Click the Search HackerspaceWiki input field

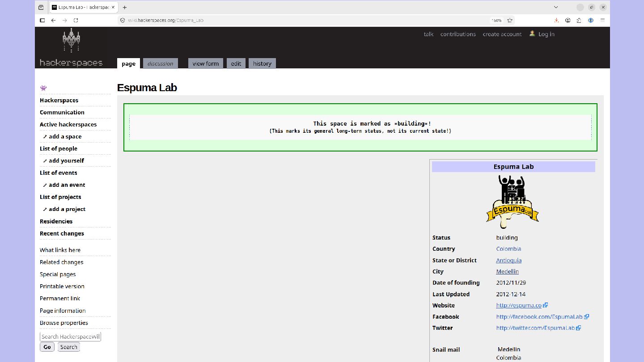pyautogui.click(x=70, y=337)
